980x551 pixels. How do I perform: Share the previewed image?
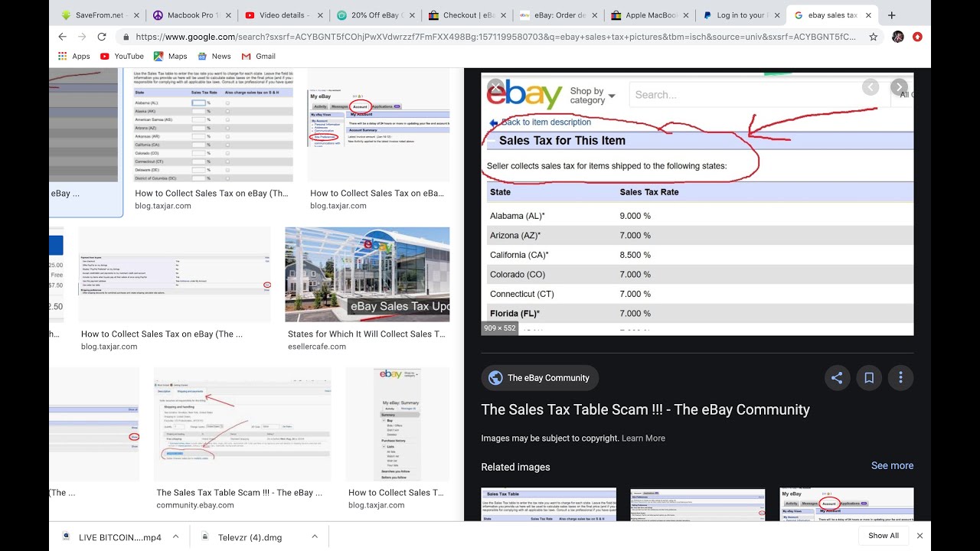coord(837,377)
